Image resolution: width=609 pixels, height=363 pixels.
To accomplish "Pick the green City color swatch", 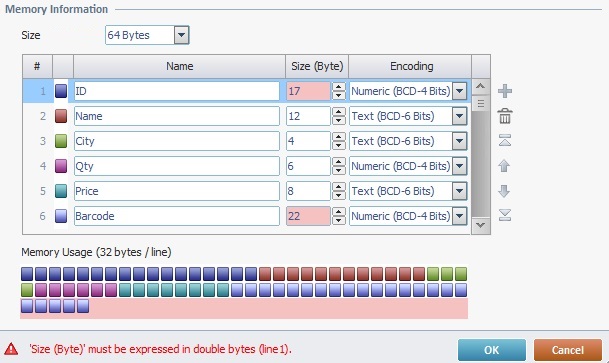I will tap(61, 141).
